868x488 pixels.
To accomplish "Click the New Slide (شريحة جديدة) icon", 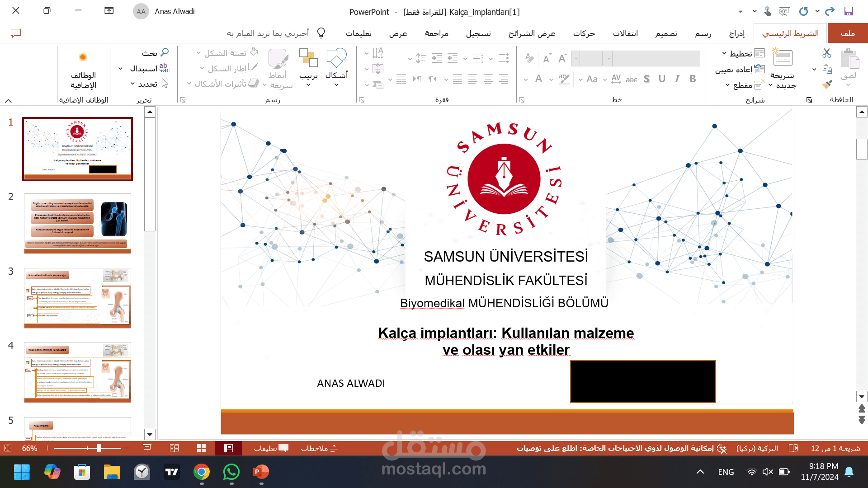I will (x=782, y=58).
